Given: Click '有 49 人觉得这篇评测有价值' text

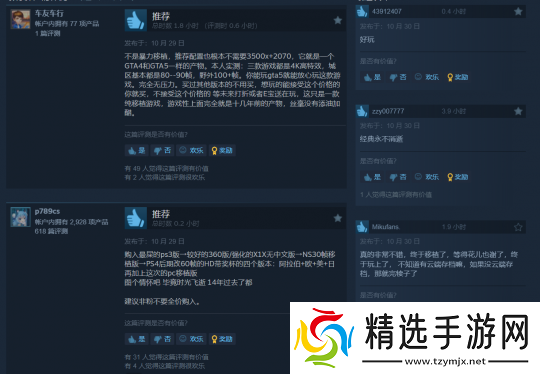Looking at the screenshot, I should (x=166, y=168).
